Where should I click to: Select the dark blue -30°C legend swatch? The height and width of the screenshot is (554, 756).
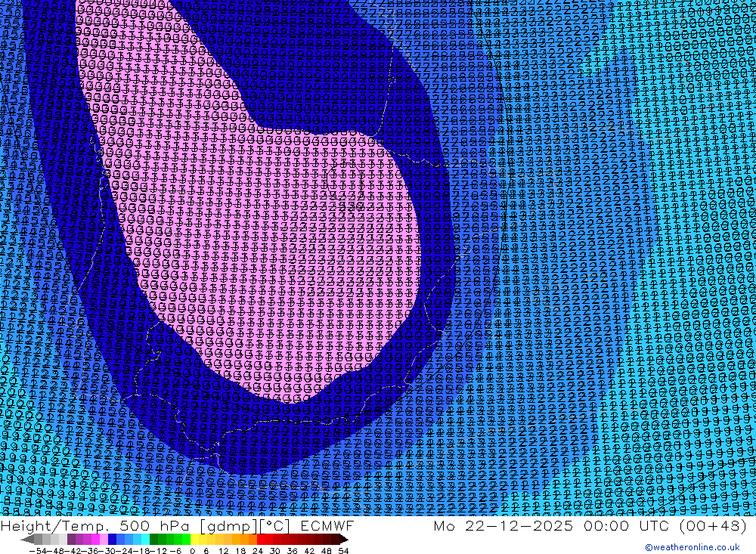pos(113,539)
